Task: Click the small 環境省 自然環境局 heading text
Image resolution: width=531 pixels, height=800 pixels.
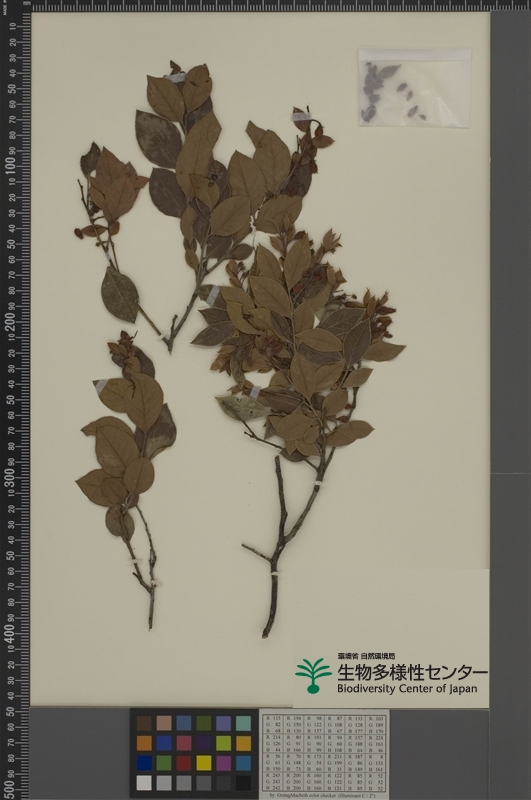Action: coord(366,656)
